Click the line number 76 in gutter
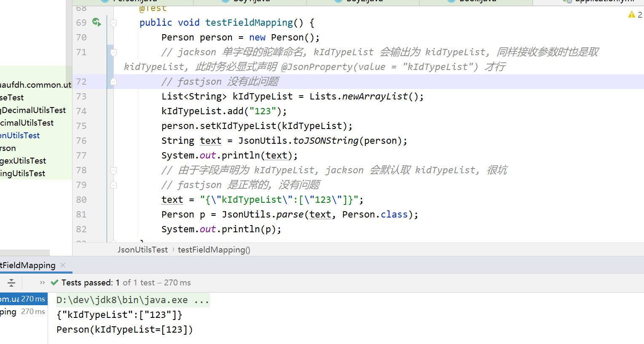 coord(81,141)
